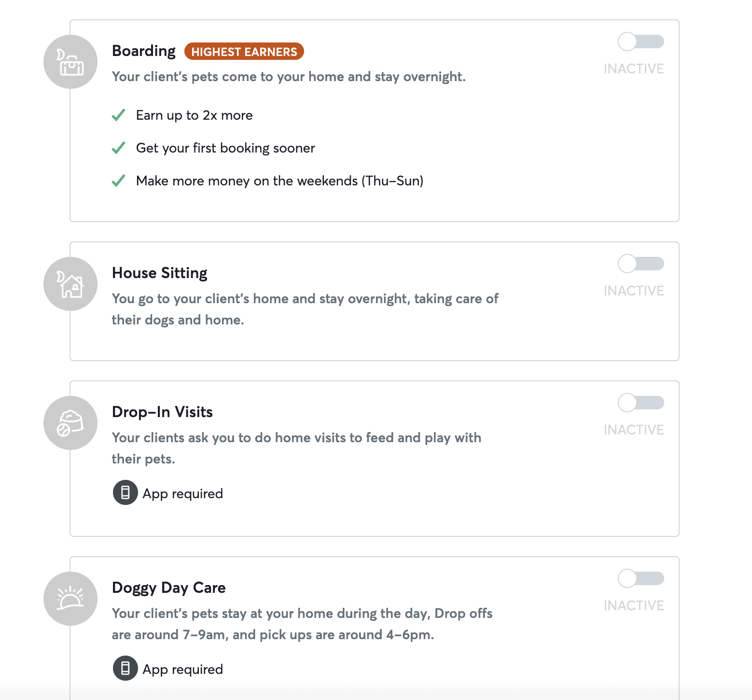Switch on the Doggy Day Care toggle

tap(641, 578)
